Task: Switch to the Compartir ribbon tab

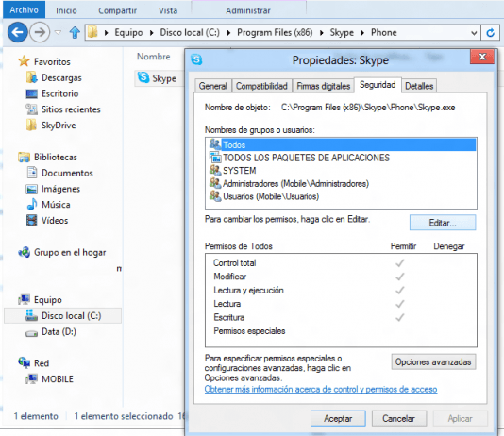Action: pos(117,10)
